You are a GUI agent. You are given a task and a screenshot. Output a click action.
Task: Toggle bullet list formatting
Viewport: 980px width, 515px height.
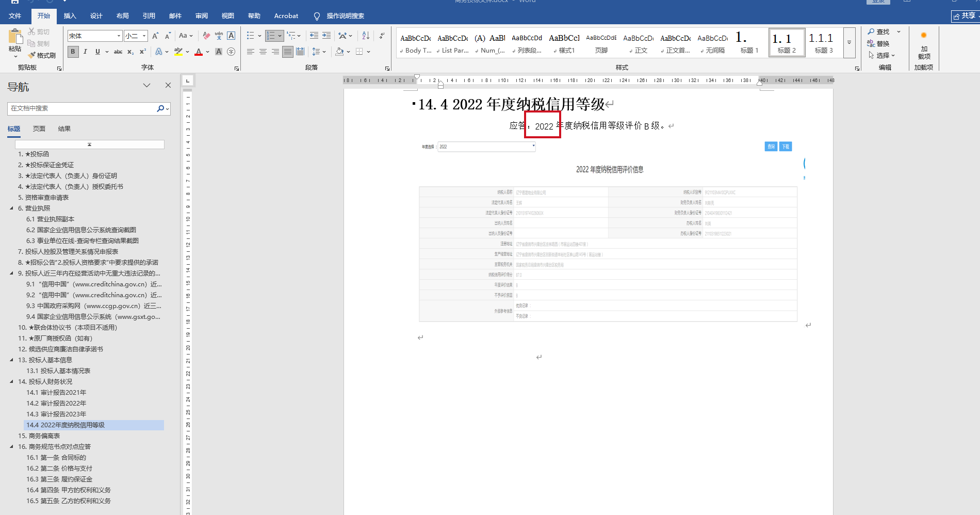tap(251, 36)
